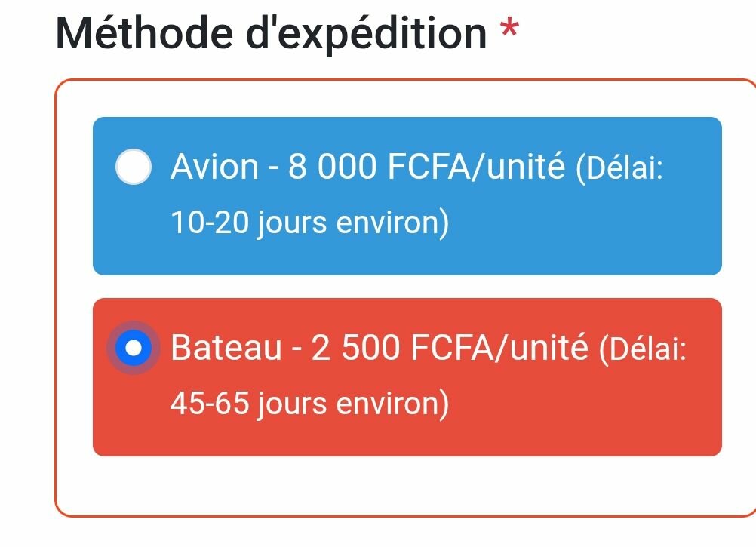Viewport: 756px width, 547px height.
Task: Click empty white area below the Bateau card
Action: (407, 485)
